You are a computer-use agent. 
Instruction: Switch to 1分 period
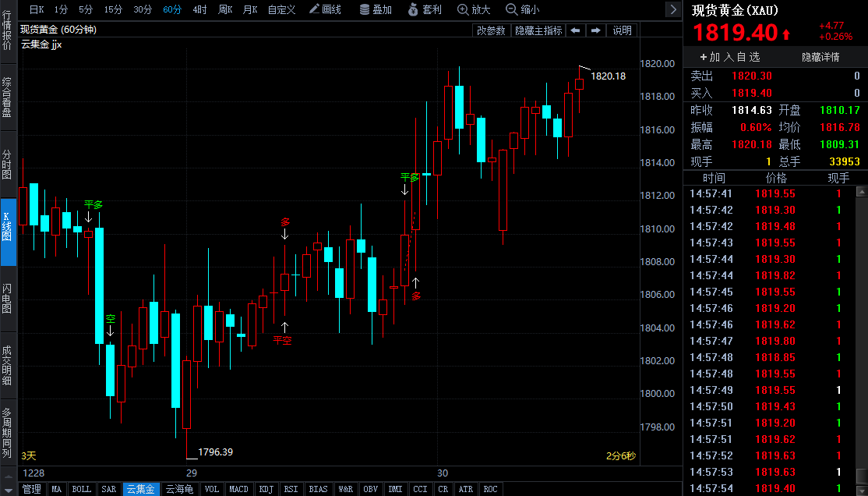click(x=61, y=9)
